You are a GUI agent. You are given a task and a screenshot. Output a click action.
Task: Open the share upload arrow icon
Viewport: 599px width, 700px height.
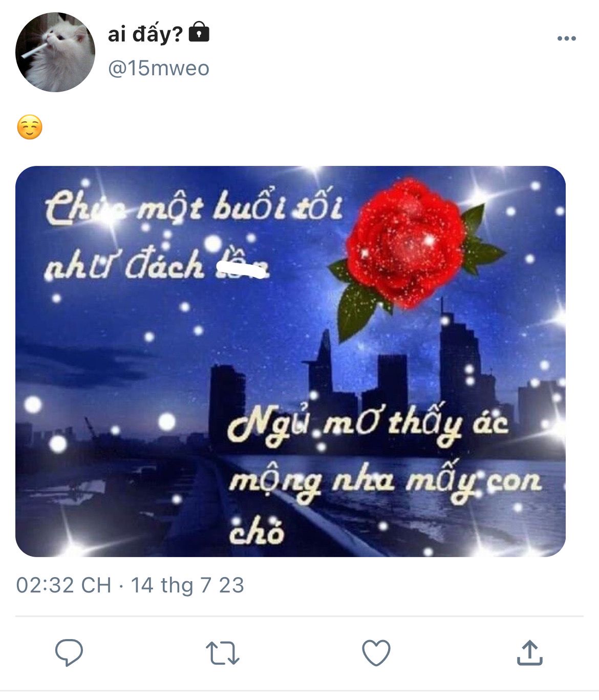click(529, 652)
